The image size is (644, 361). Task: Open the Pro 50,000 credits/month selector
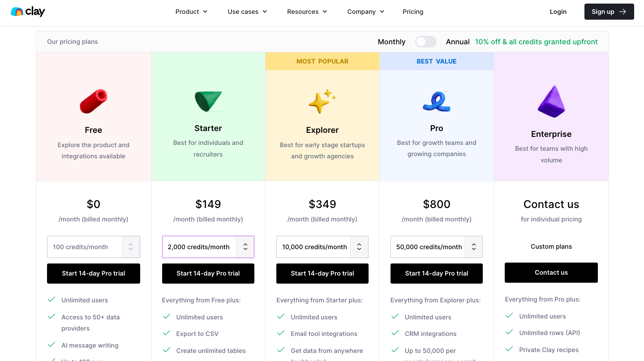(436, 247)
